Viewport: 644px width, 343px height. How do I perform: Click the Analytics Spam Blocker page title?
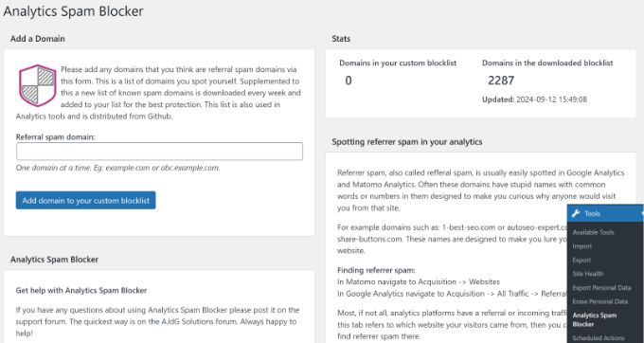tap(74, 11)
